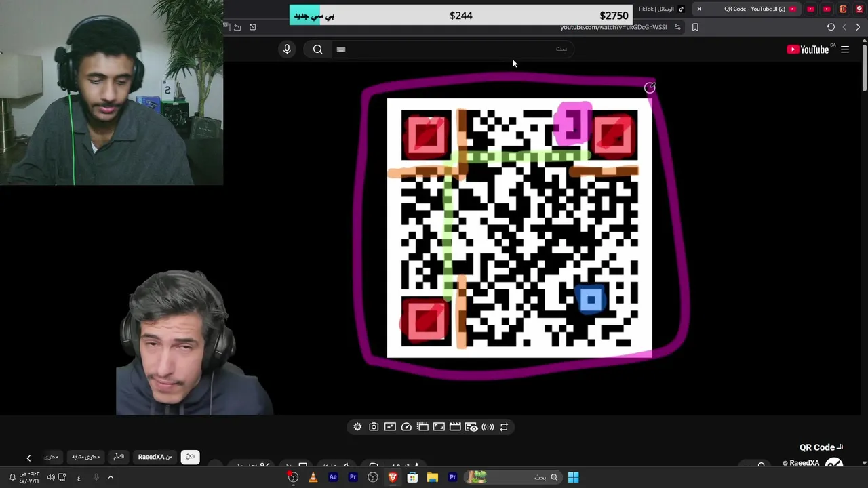Select the QR Code - YouTube tab
This screenshot has height=488, width=868.
click(754, 9)
